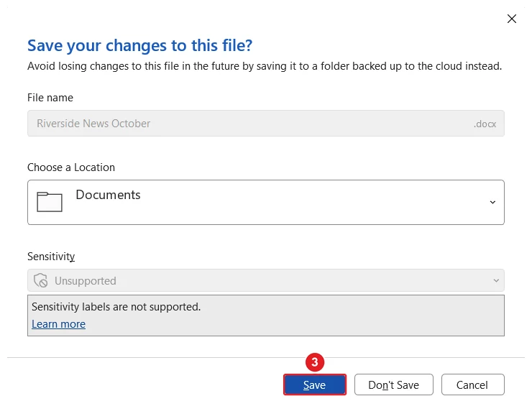Viewport: 532px width, 419px height.
Task: Open the Sensitivity Unsupported dropdown arrow
Action: pos(496,280)
